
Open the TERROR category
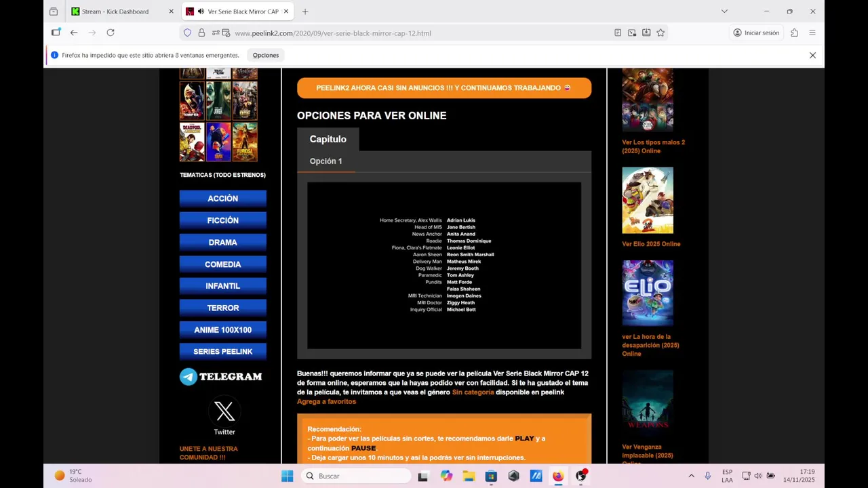click(x=223, y=308)
